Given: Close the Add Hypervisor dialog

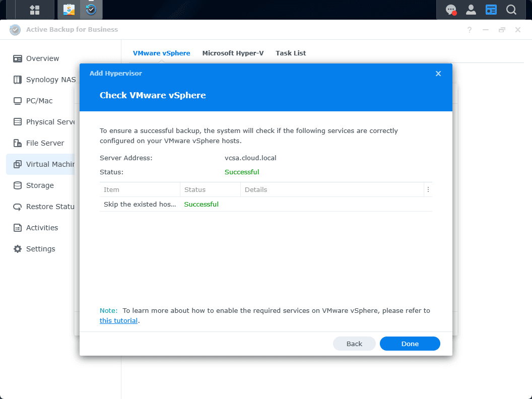Looking at the screenshot, I should click(438, 74).
